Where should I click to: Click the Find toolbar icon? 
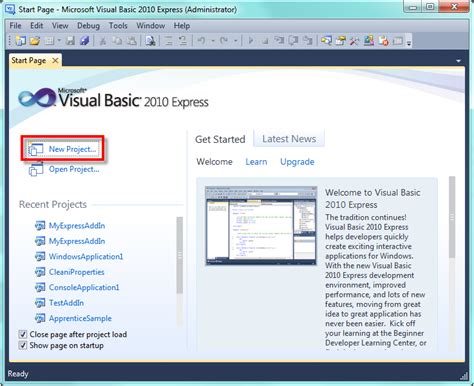point(150,41)
